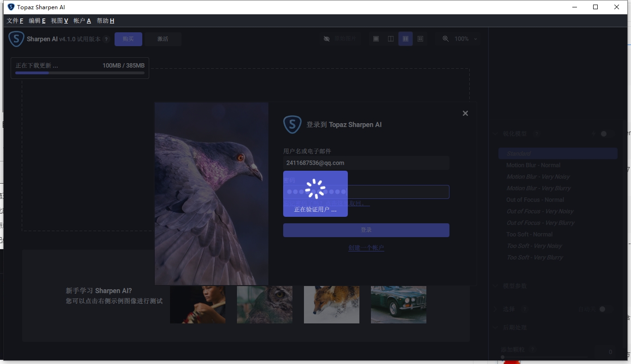
Task: Open the 帐户 menu
Action: click(82, 21)
